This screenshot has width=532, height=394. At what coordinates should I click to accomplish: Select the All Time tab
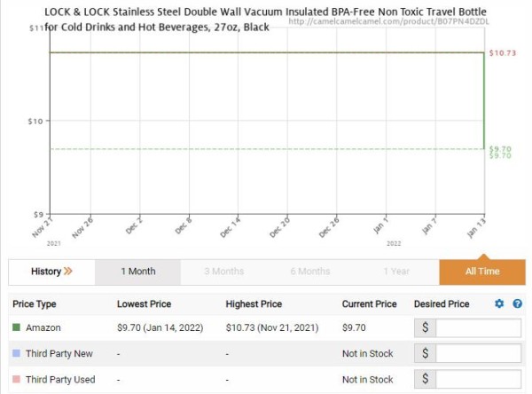[x=482, y=272]
